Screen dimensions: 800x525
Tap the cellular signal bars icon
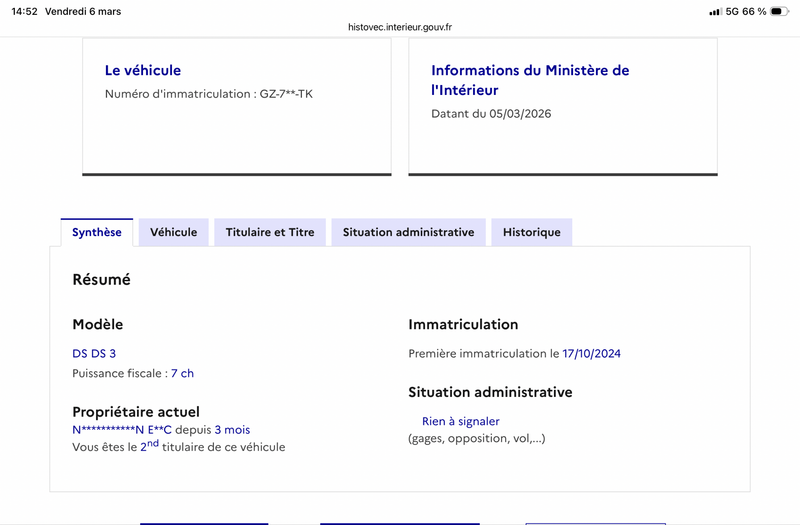(x=715, y=12)
